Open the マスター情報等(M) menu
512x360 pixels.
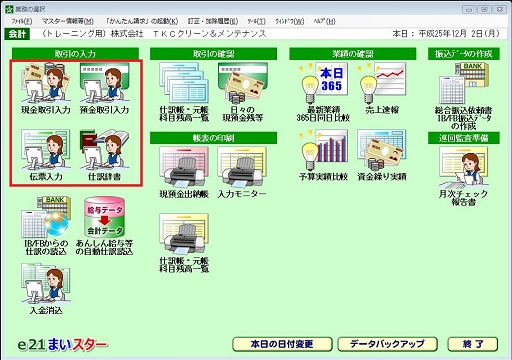[x=68, y=21]
